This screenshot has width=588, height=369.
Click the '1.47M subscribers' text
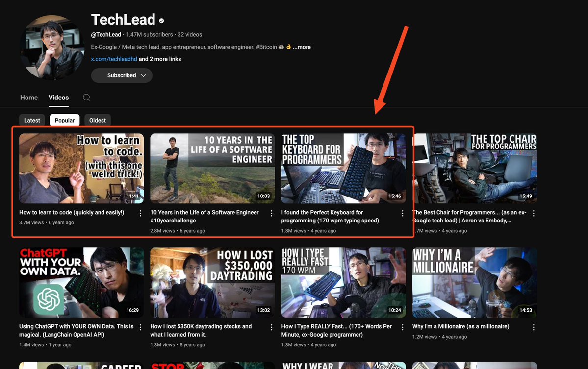click(x=149, y=34)
